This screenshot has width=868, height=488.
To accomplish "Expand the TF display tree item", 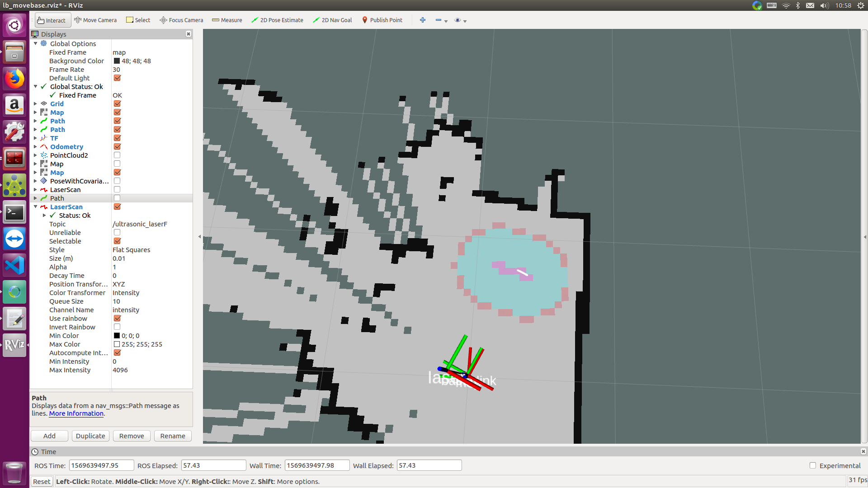I will [35, 138].
